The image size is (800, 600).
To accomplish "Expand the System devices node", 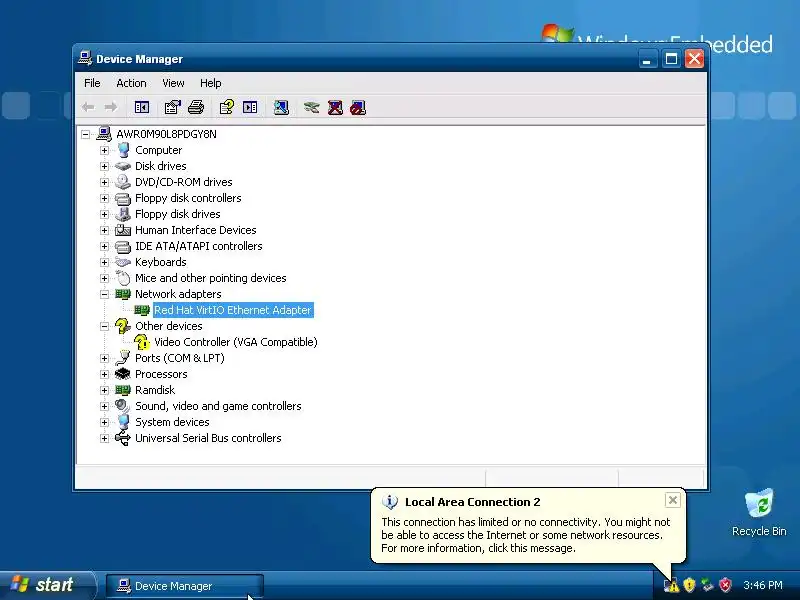I will click(105, 422).
